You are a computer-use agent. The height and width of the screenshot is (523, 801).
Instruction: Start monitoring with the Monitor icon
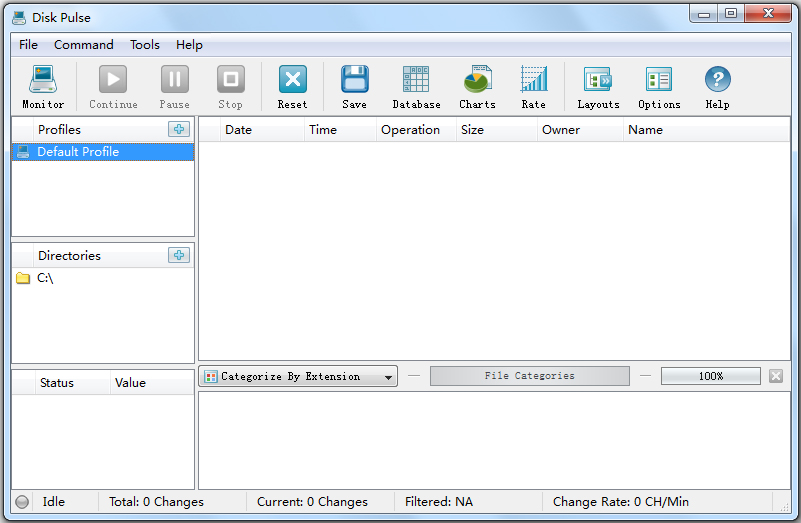[x=43, y=87]
